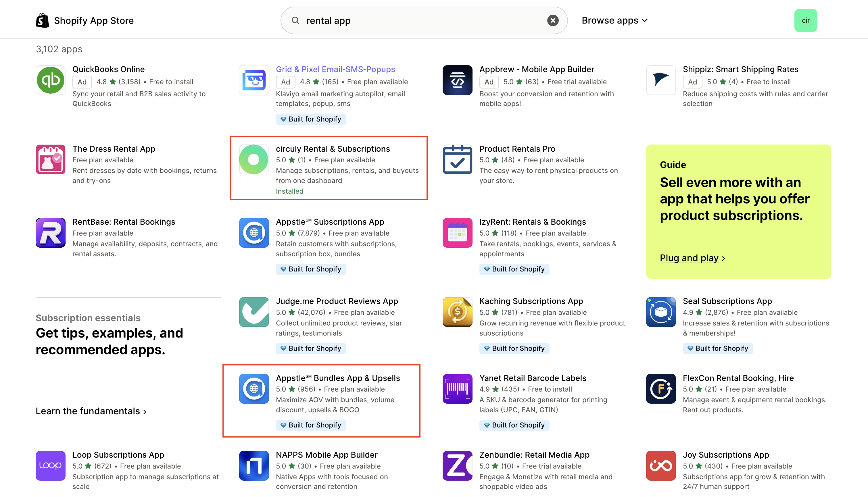Viewport: 868px width, 497px height.
Task: Open the Zenbundle Retail Media App icon
Action: tap(457, 466)
